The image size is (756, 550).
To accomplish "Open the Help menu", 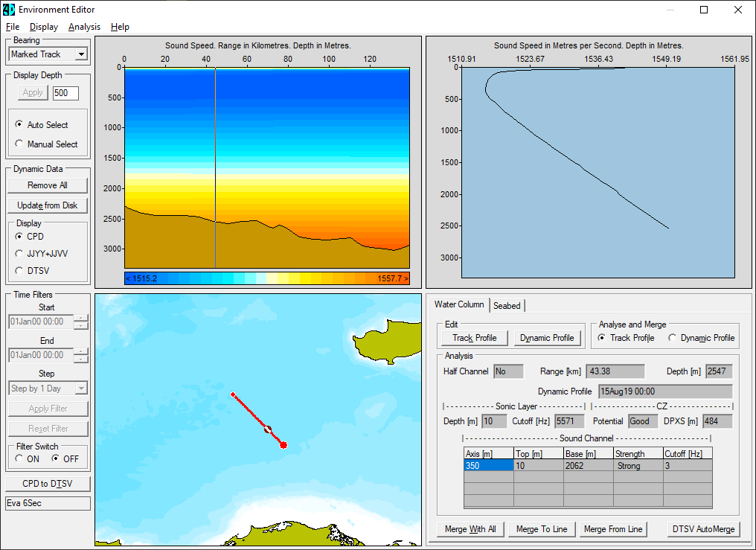I will (x=120, y=27).
